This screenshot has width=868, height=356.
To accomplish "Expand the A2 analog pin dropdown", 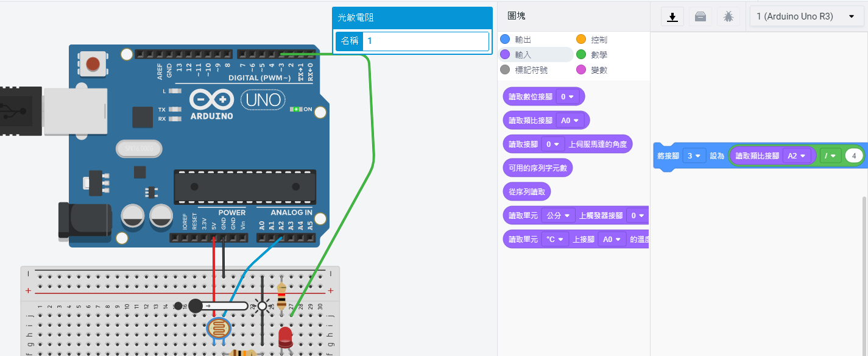I will [x=796, y=156].
